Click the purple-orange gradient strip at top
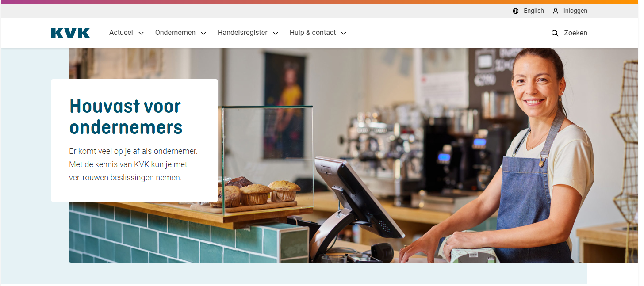 tap(322, 2)
